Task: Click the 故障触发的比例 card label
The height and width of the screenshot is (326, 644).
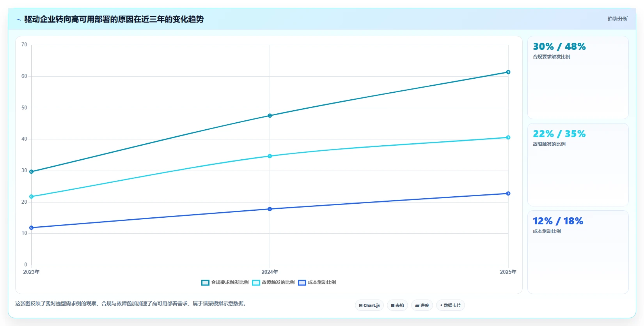Action: tap(549, 144)
